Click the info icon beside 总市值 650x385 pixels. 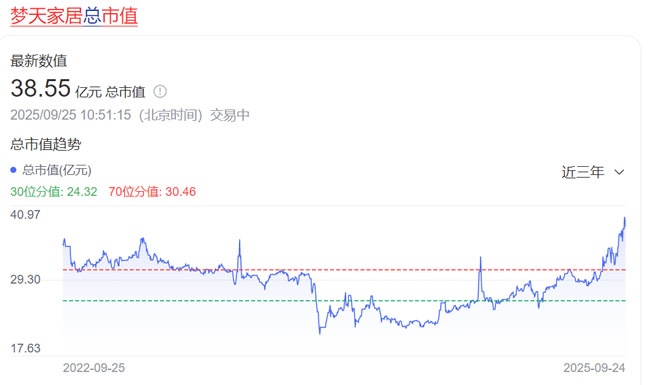tap(160, 91)
